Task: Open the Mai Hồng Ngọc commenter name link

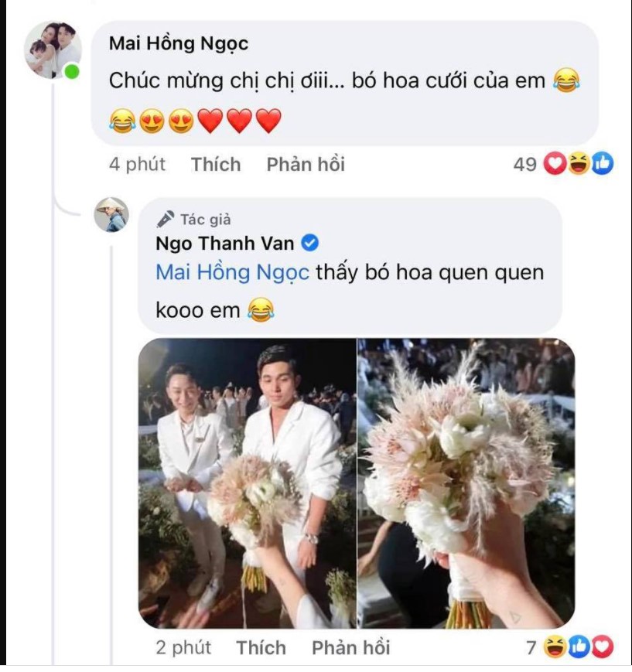Action: tap(178, 43)
